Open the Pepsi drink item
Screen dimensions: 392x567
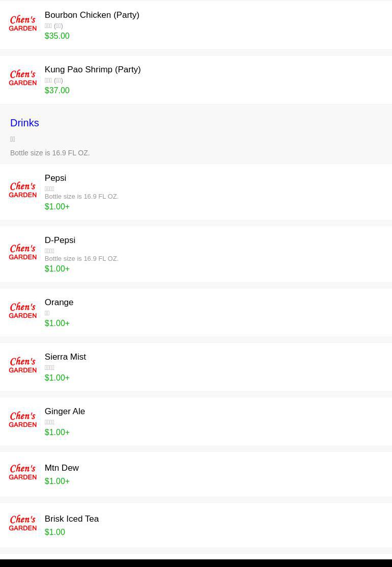(196, 192)
